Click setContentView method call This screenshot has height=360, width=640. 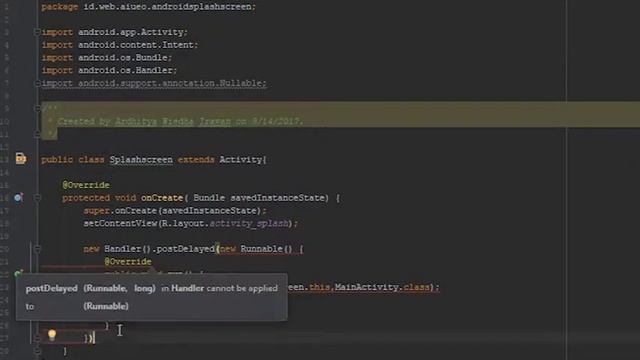pos(120,223)
